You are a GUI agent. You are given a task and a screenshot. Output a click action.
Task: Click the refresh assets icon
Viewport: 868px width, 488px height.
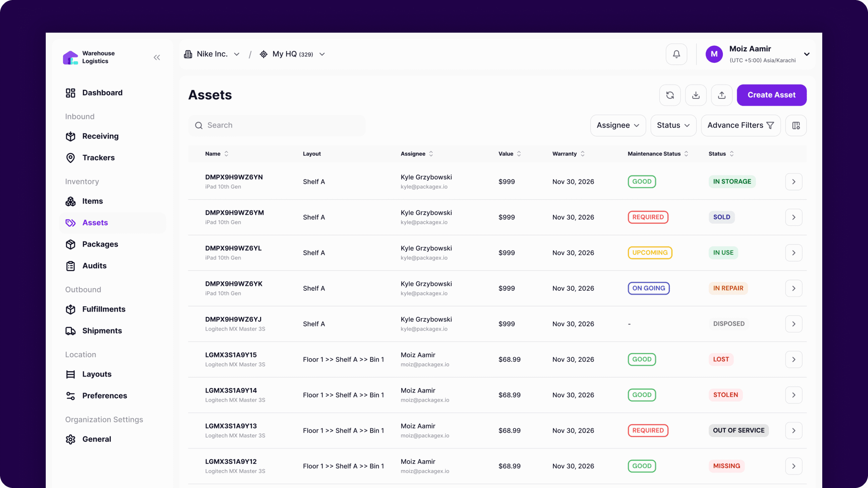(x=670, y=95)
